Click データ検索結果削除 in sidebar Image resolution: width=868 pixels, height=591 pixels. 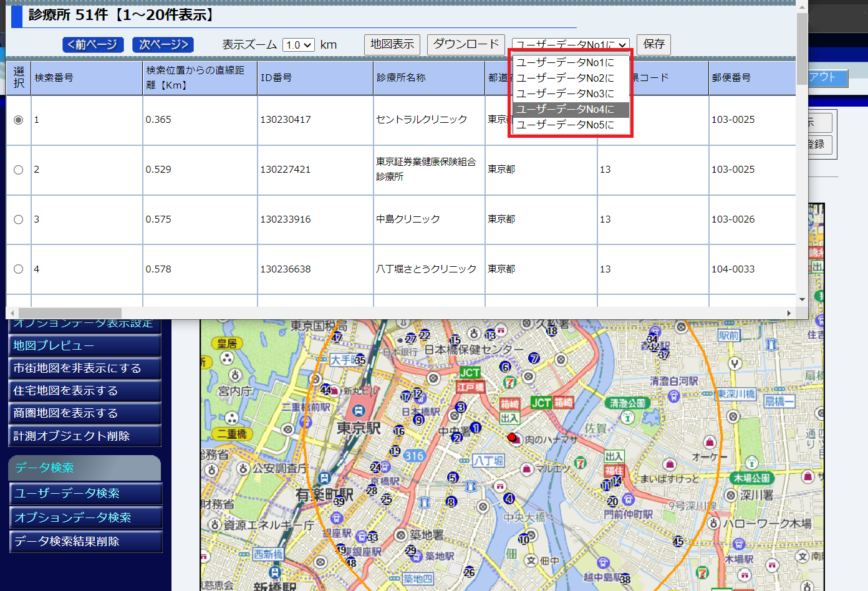(x=85, y=541)
